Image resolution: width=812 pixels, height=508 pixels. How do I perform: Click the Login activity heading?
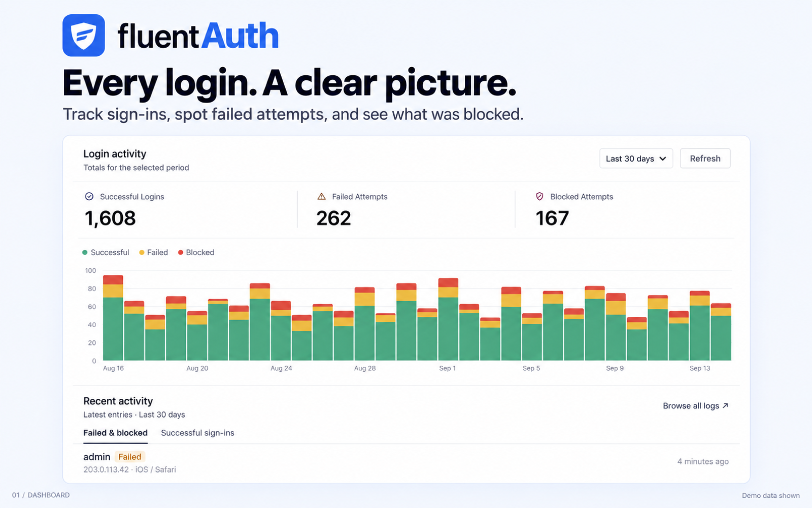(115, 154)
